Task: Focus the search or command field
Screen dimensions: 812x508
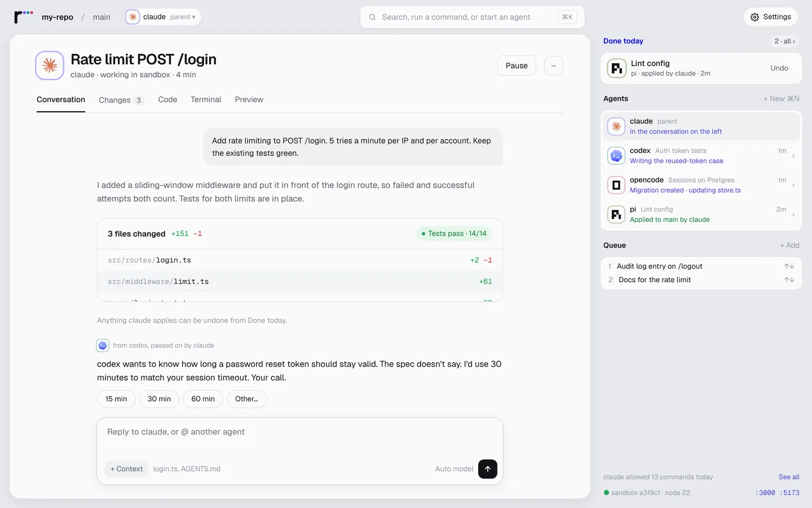Action: click(473, 17)
